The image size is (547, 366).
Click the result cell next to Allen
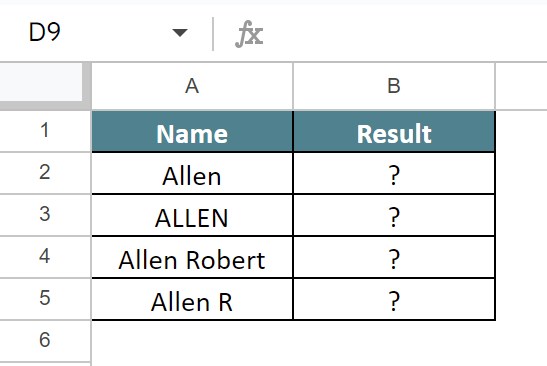(394, 173)
